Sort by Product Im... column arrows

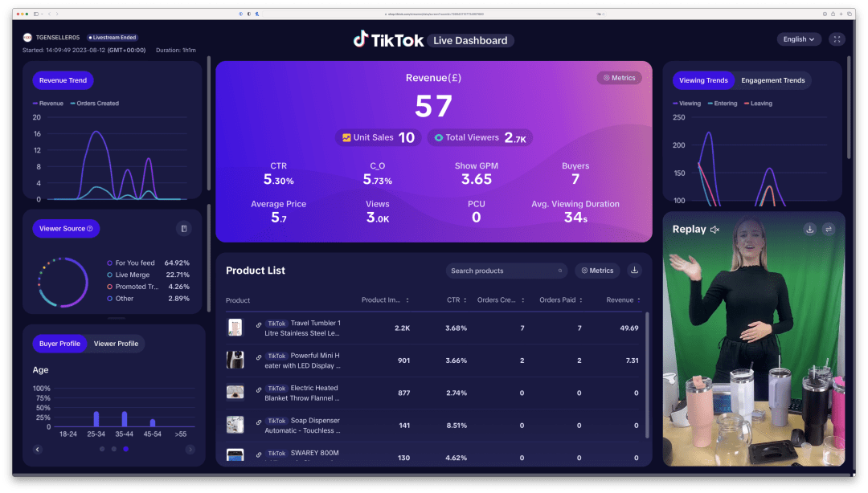[407, 300]
